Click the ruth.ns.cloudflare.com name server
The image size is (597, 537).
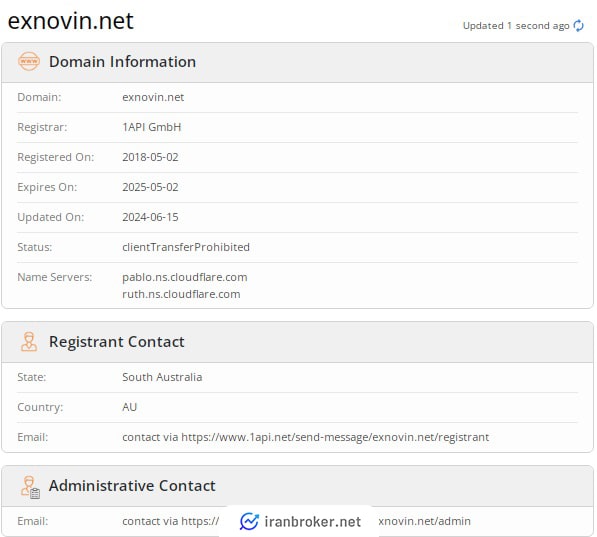[x=181, y=294]
